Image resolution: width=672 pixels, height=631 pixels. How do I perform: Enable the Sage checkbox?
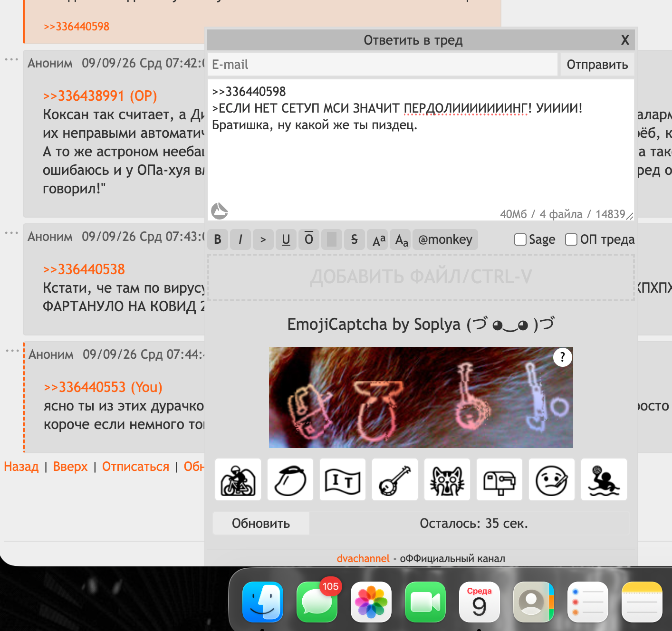(x=520, y=239)
